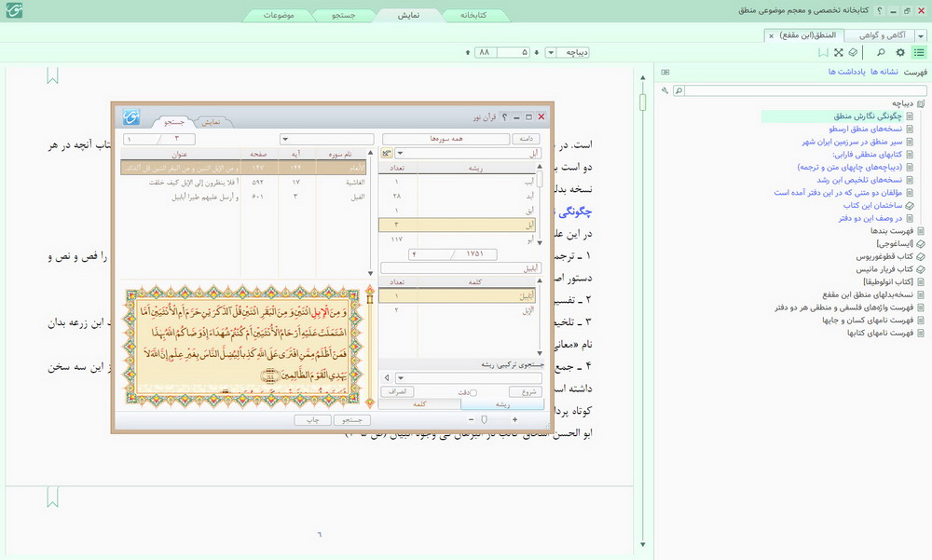Open the results filter dropdown in Quran dialog
This screenshot has width=932, height=560.
[x=285, y=139]
